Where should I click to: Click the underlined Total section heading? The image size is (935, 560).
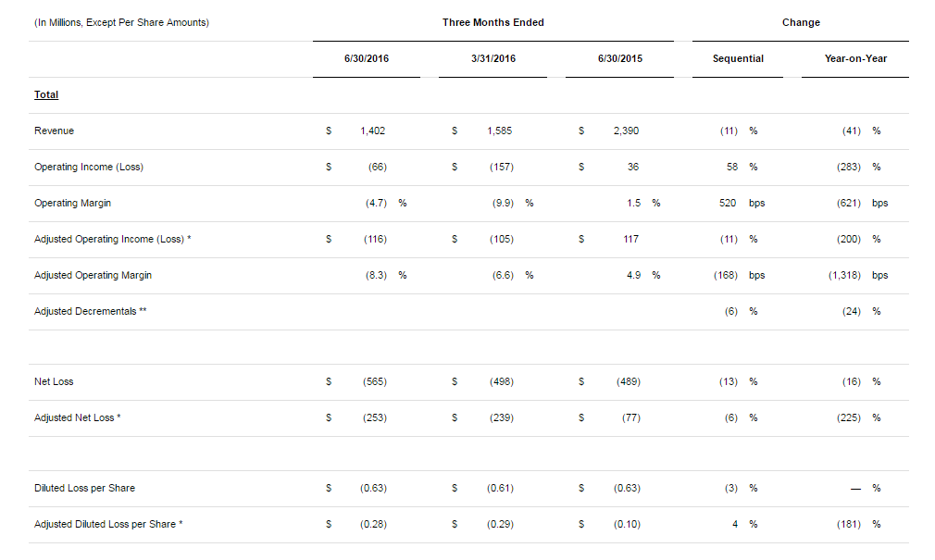click(x=46, y=94)
